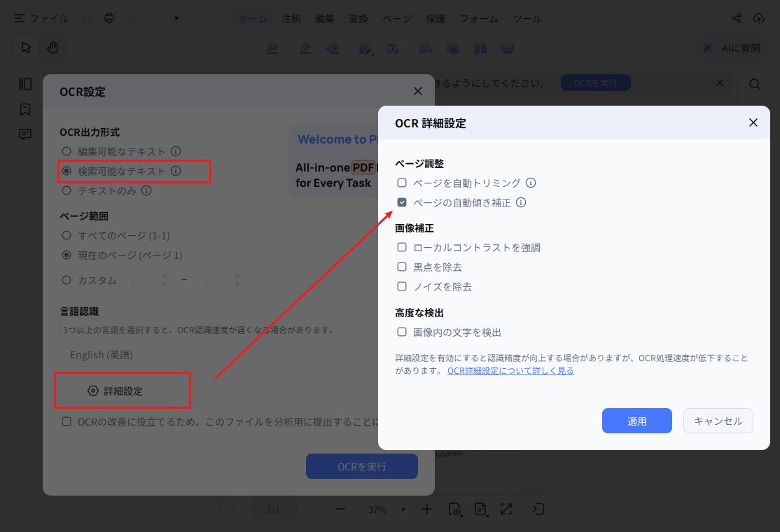Click the OCR icon in the toolbar

pos(426,49)
